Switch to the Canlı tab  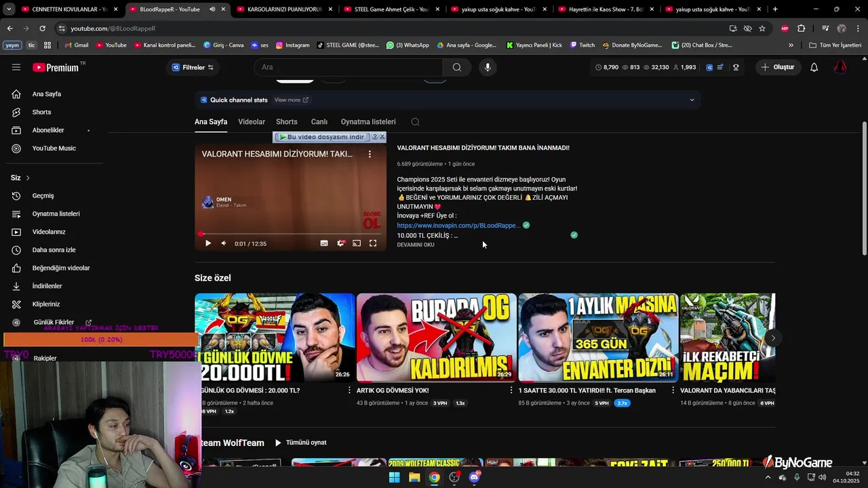[x=319, y=122]
